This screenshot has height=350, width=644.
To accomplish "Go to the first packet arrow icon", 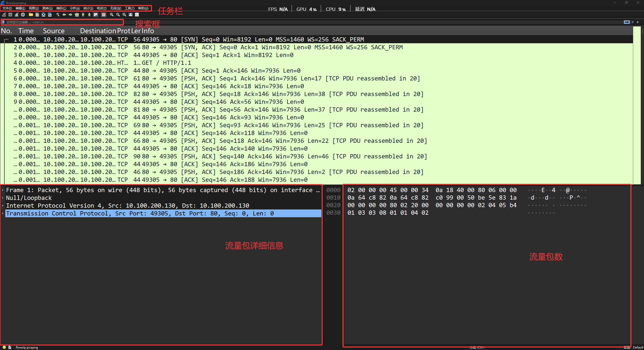I will pos(83,15).
